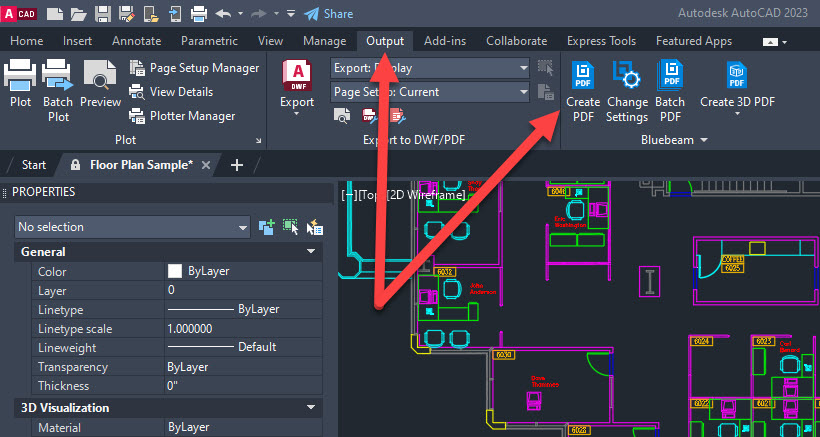Click Bluebeam Create PDF

click(583, 91)
